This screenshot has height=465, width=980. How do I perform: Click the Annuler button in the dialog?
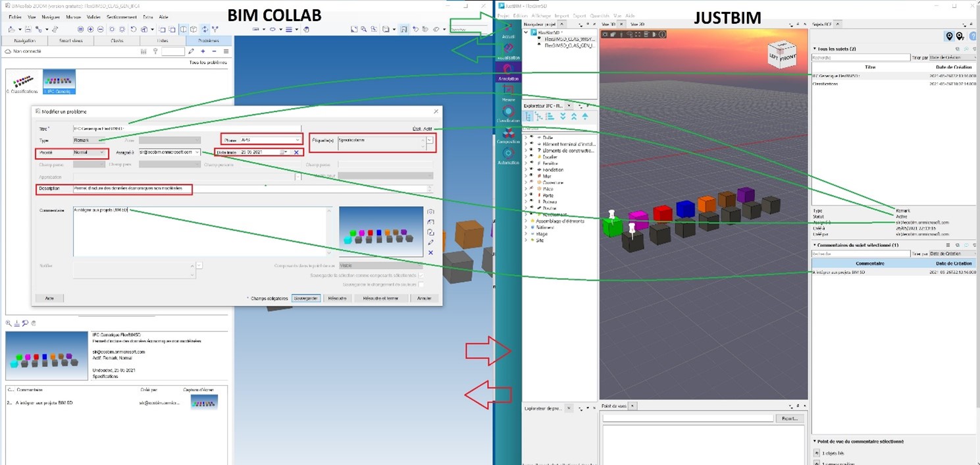[425, 298]
